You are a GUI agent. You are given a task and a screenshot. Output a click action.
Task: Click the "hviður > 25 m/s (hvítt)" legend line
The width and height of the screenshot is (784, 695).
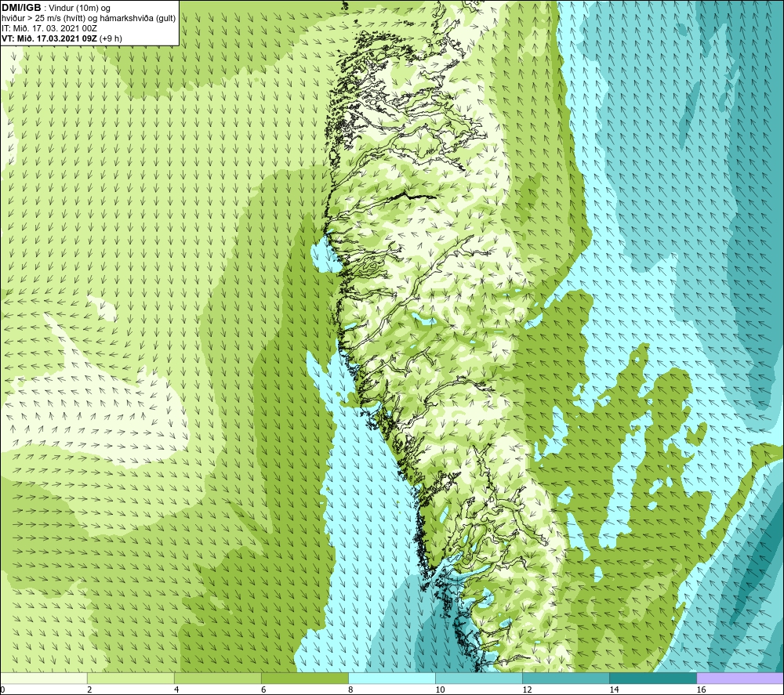pos(89,18)
